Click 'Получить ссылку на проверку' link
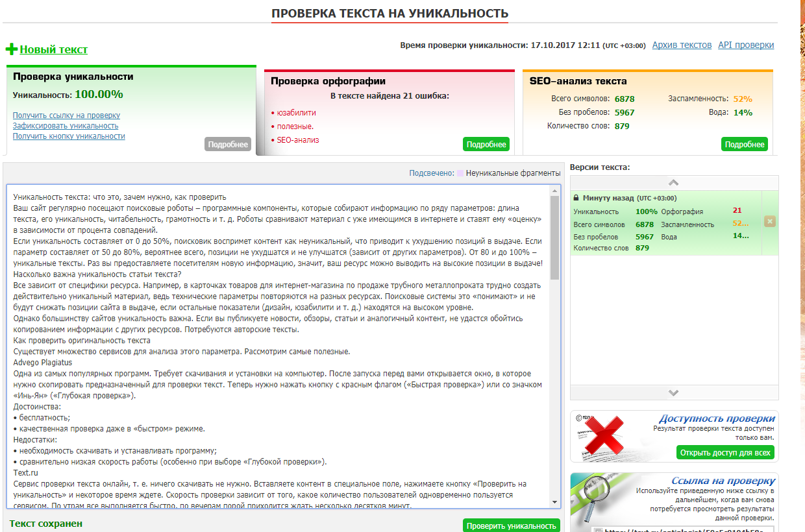 tap(66, 115)
